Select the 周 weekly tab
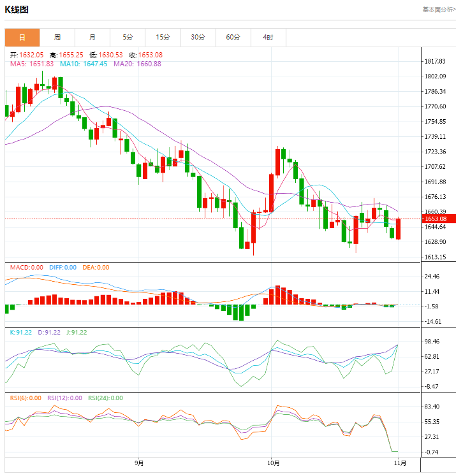Image resolution: width=456 pixels, height=476 pixels. [x=57, y=38]
